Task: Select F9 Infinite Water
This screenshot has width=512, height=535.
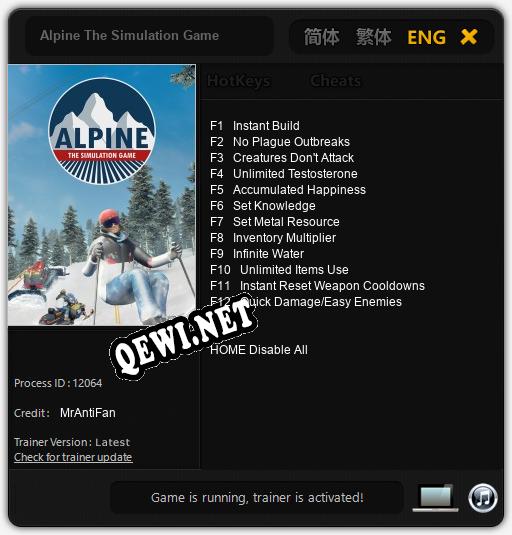Action: coord(257,254)
